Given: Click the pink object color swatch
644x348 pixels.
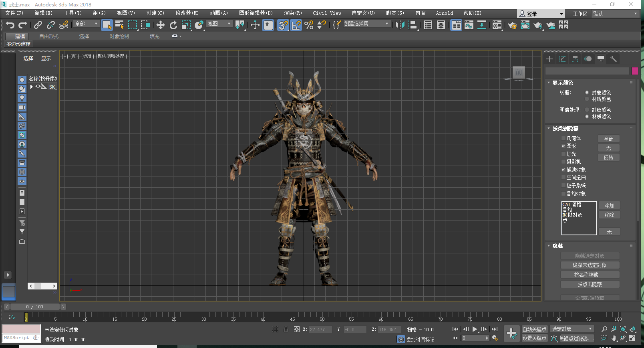Looking at the screenshot, I should 635,71.
